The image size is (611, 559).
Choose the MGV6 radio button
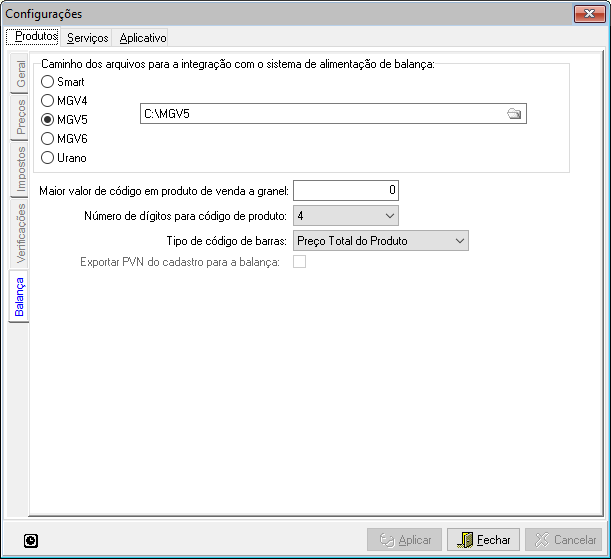point(47,138)
